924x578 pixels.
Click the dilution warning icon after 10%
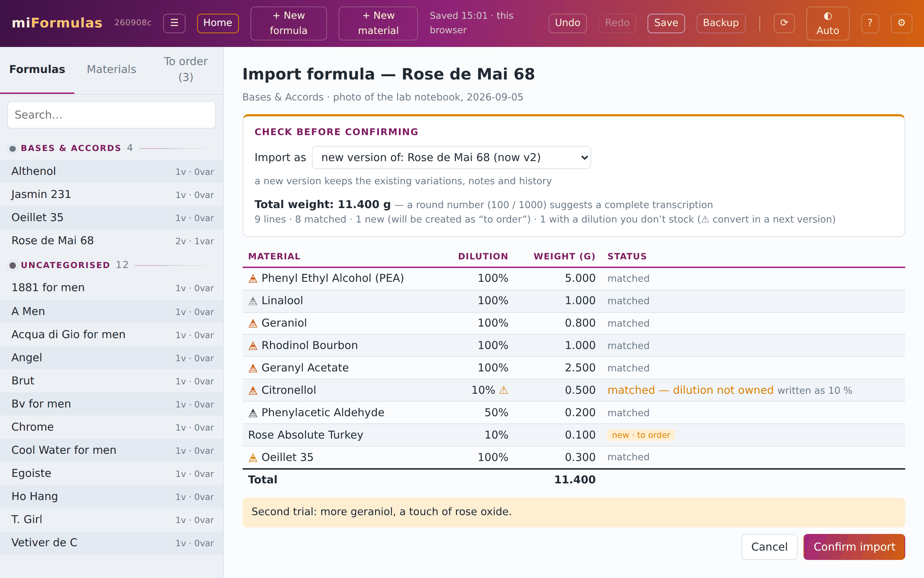click(504, 390)
